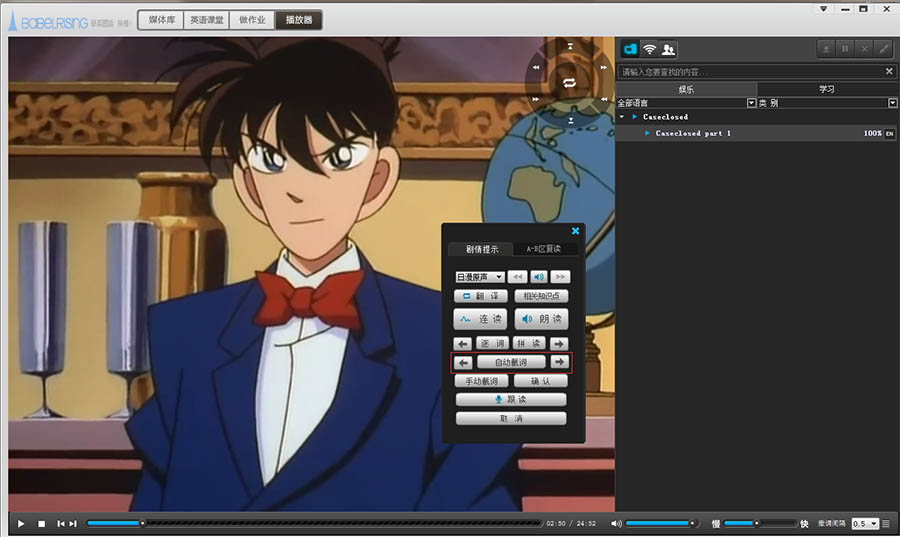Click the 朗读 read aloud button

pos(541,319)
